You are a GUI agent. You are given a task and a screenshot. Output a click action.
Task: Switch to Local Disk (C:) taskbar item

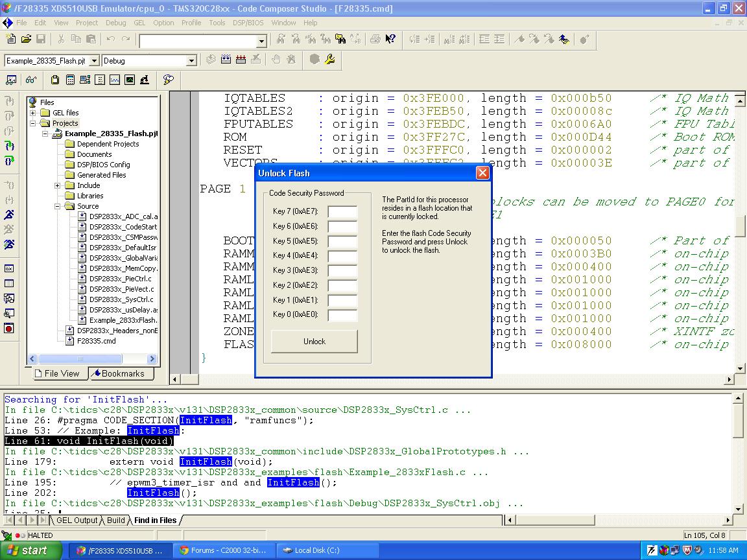(327, 550)
